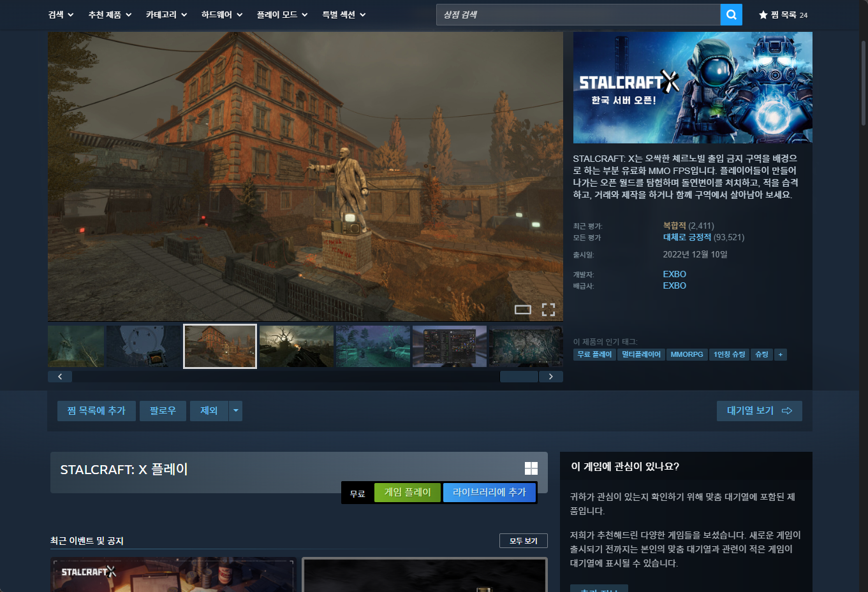Click the main statue screenshot
Screen dimensions: 868x592
coord(305,177)
